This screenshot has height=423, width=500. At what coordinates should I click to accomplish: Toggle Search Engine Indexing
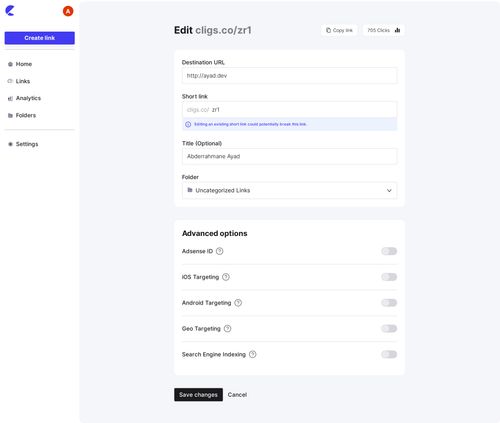coord(389,354)
